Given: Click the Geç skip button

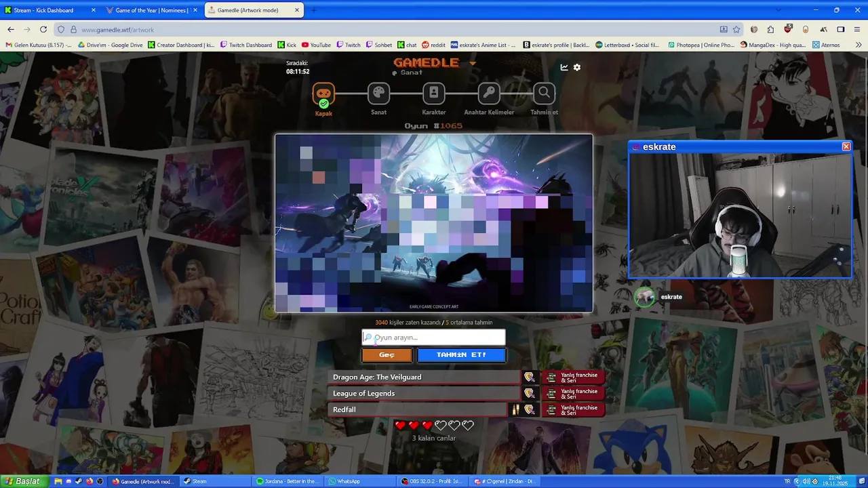Looking at the screenshot, I should click(x=387, y=355).
